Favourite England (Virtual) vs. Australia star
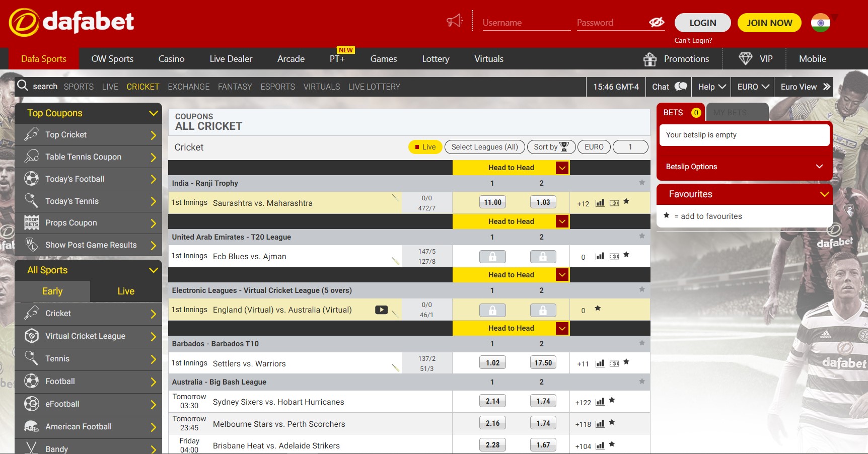This screenshot has width=868, height=454. coord(598,308)
